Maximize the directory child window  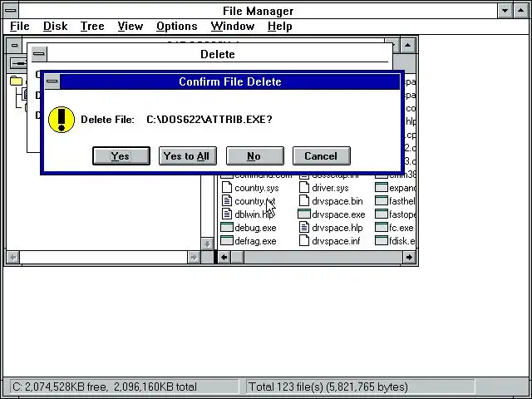[x=408, y=45]
